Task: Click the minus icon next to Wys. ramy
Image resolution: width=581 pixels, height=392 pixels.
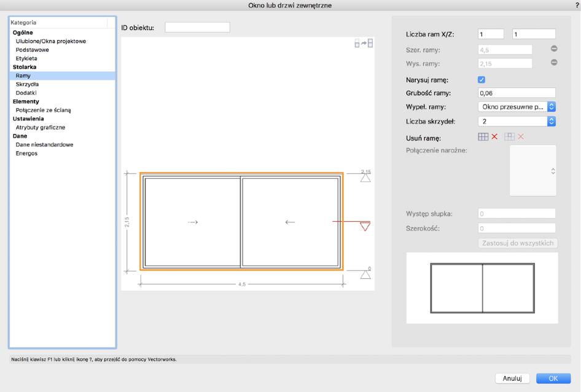Action: (554, 62)
